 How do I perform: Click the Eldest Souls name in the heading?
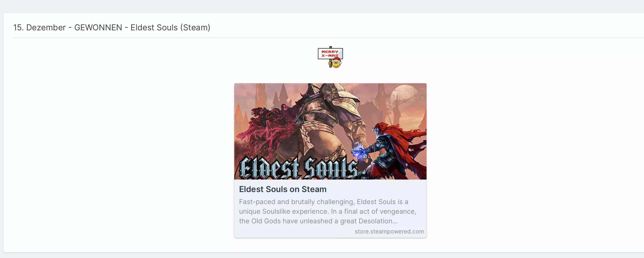154,27
